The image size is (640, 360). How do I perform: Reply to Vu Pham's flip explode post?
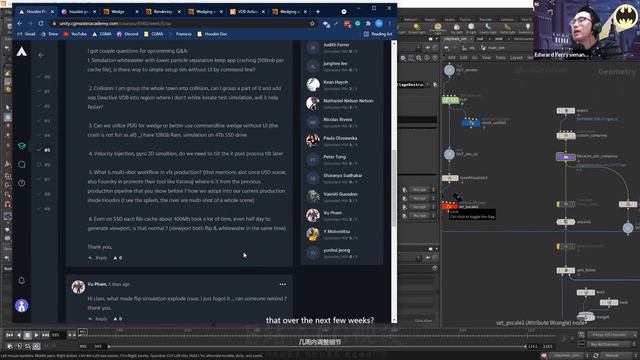click(x=98, y=319)
